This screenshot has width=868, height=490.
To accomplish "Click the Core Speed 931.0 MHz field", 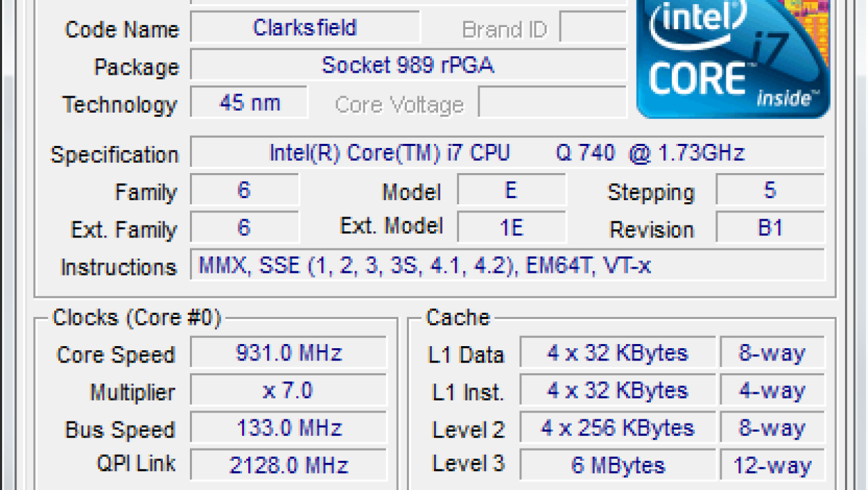I will point(288,354).
